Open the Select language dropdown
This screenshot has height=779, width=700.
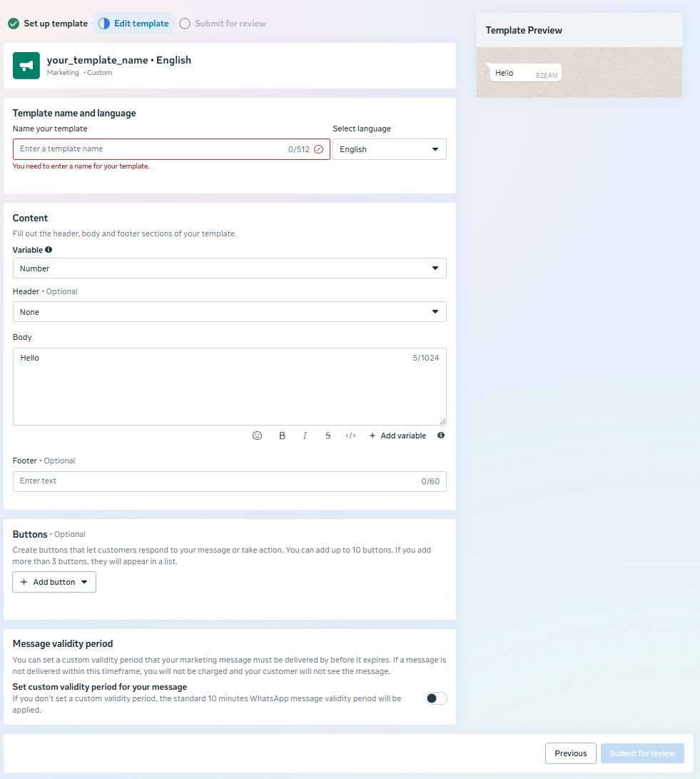(389, 149)
